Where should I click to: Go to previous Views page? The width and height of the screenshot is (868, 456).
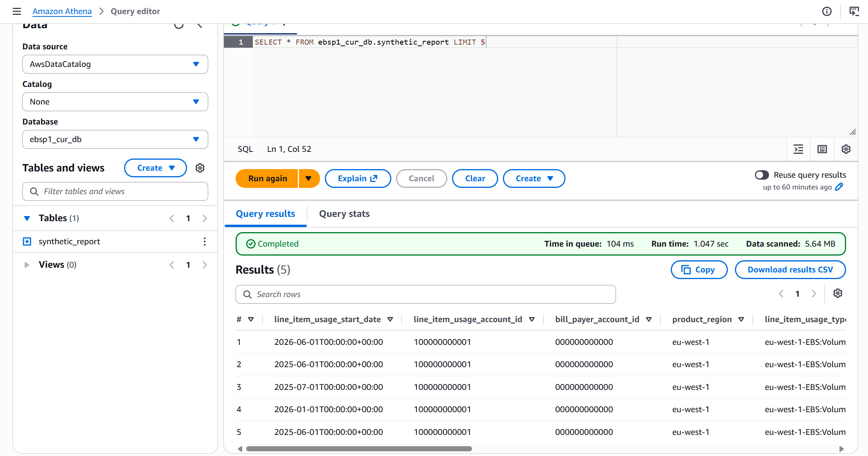pos(172,265)
